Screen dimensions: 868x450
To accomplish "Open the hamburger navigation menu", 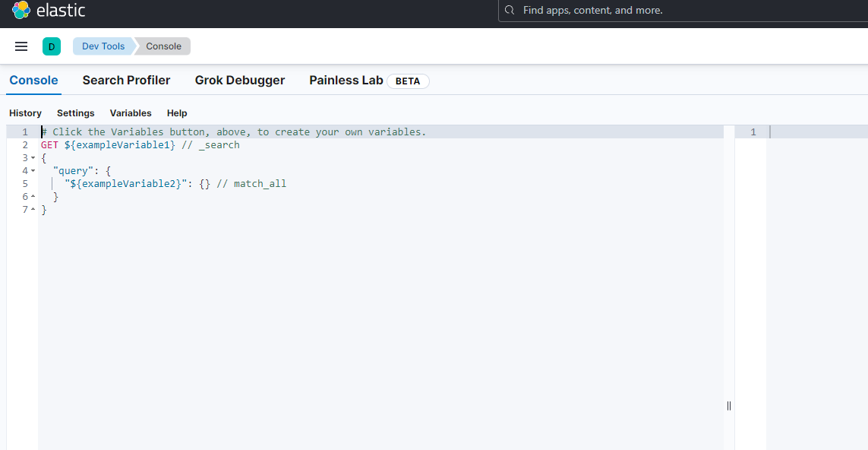I will click(21, 46).
